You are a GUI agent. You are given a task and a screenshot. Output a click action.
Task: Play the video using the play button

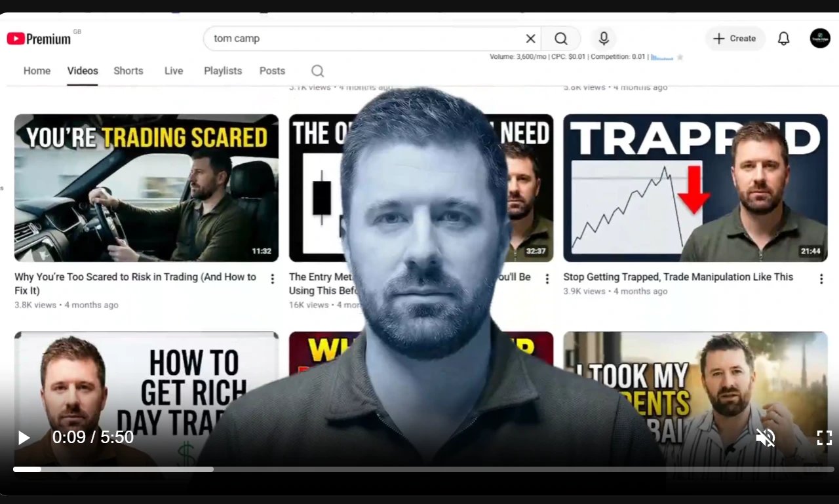click(24, 438)
